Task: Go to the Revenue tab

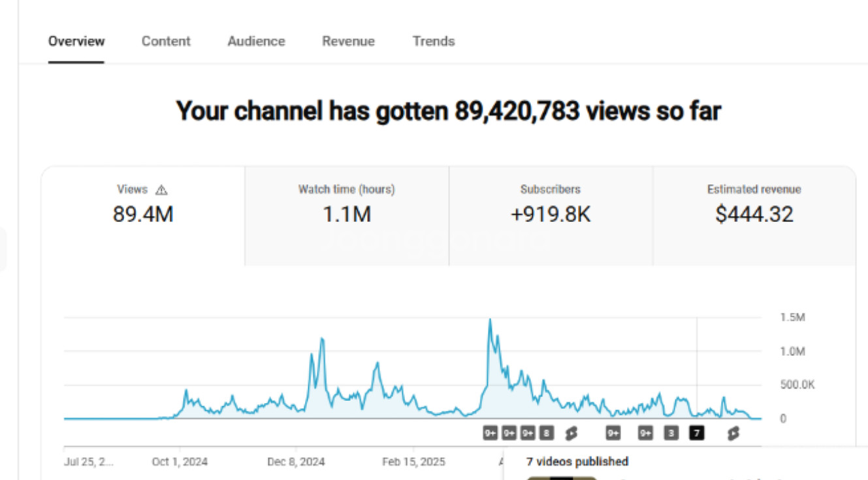Action: (x=348, y=41)
